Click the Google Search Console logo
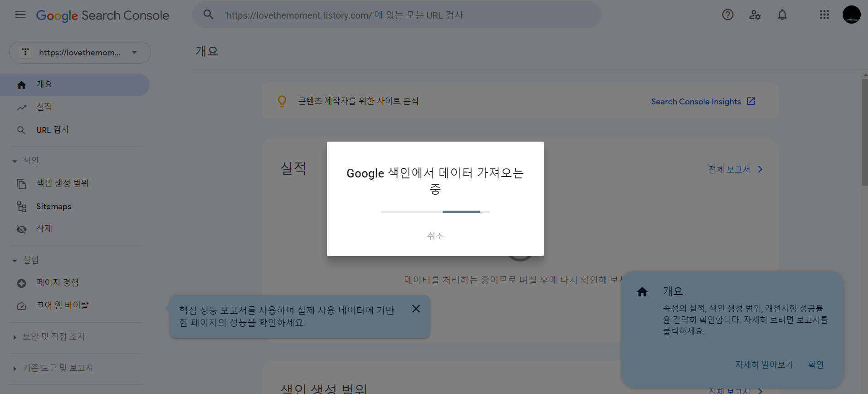Viewport: 868px width, 394px height. click(x=102, y=15)
